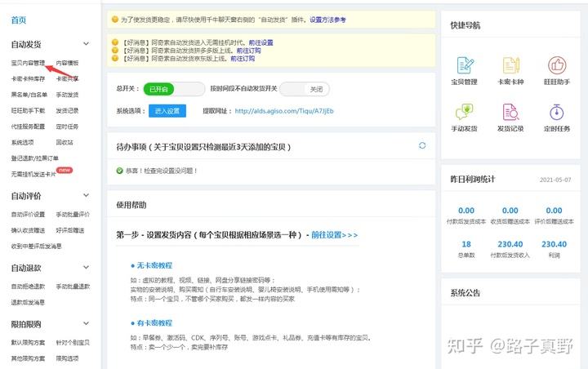Open 回收站 in the sidebar
Image resolution: width=588 pixels, height=369 pixels.
tap(65, 143)
